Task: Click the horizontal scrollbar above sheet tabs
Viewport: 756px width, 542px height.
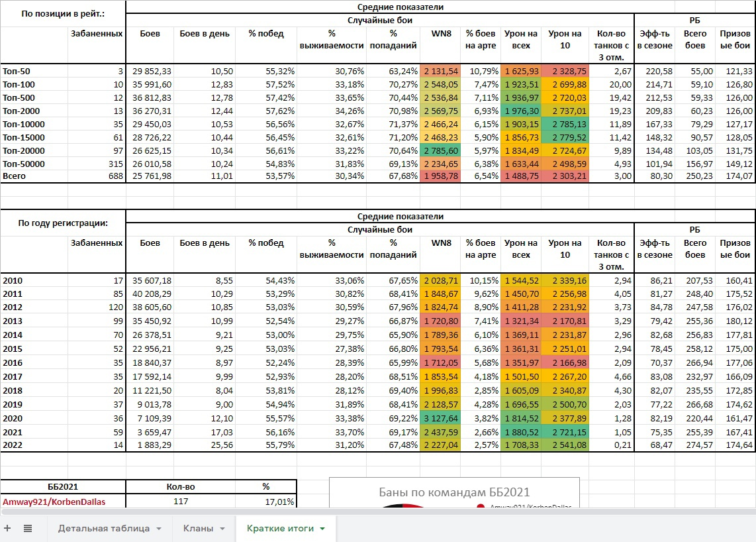Action: (x=378, y=511)
